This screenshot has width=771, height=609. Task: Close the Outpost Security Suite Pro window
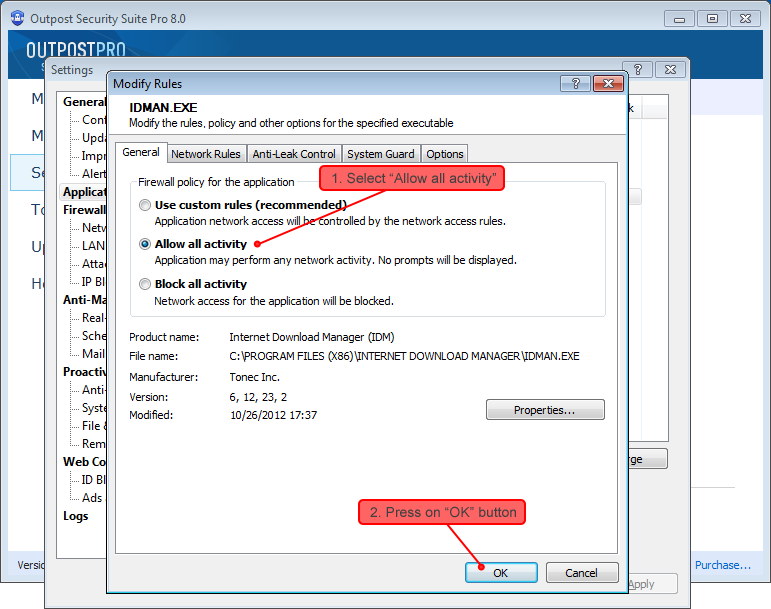[745, 19]
